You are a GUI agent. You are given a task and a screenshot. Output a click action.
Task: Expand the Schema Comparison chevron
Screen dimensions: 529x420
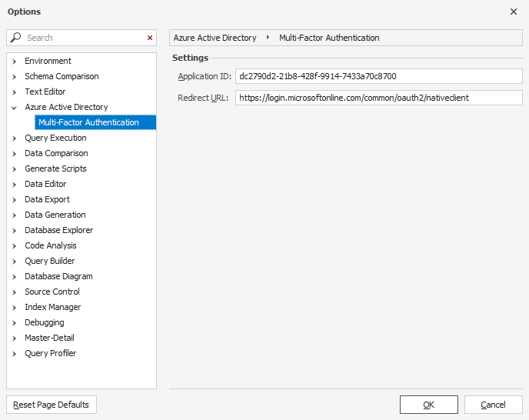pyautogui.click(x=14, y=77)
